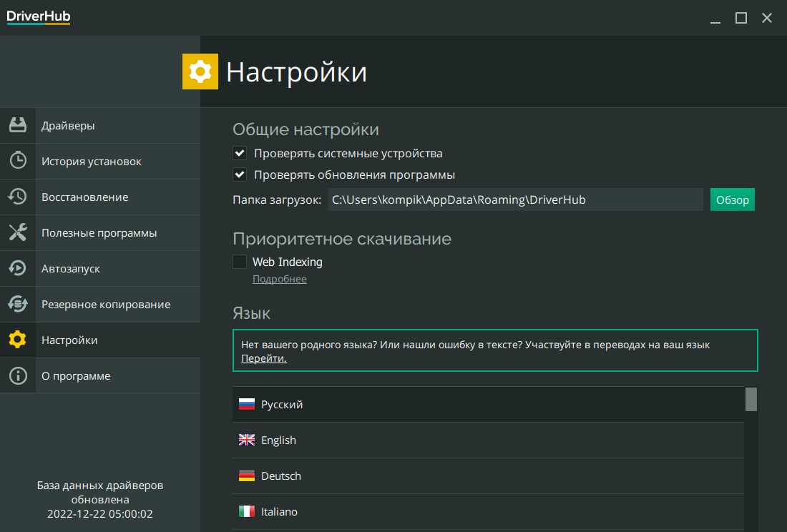Click the Обзор browse button
The width and height of the screenshot is (787, 532).
[x=733, y=199]
